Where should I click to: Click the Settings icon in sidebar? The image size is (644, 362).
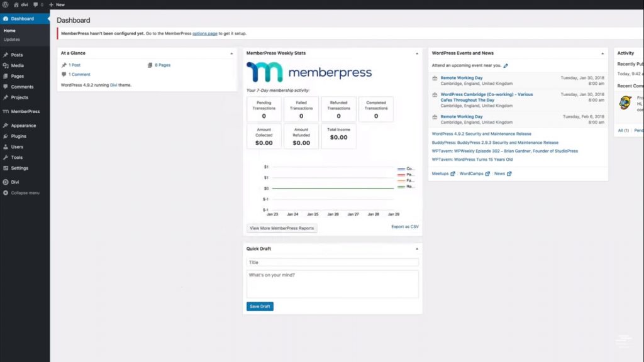5,168
